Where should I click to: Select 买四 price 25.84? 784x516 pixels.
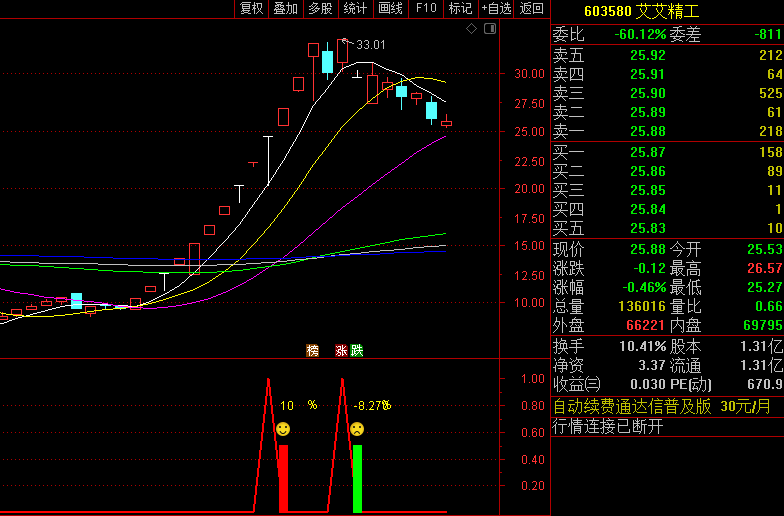[x=648, y=209]
